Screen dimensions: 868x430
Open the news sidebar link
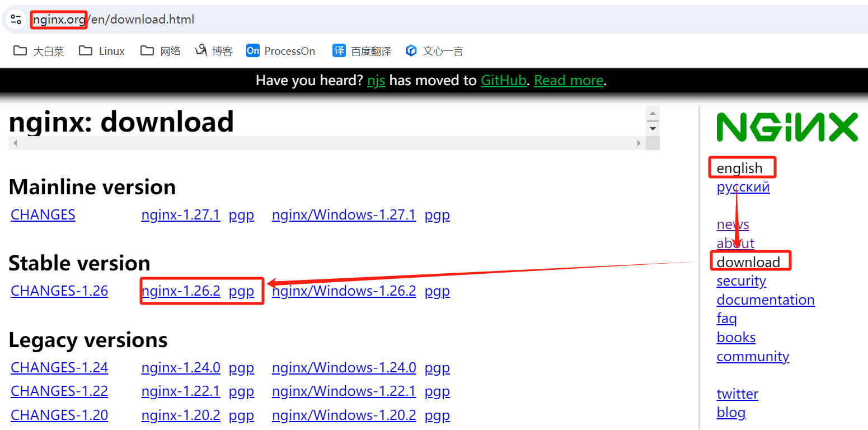tap(733, 225)
